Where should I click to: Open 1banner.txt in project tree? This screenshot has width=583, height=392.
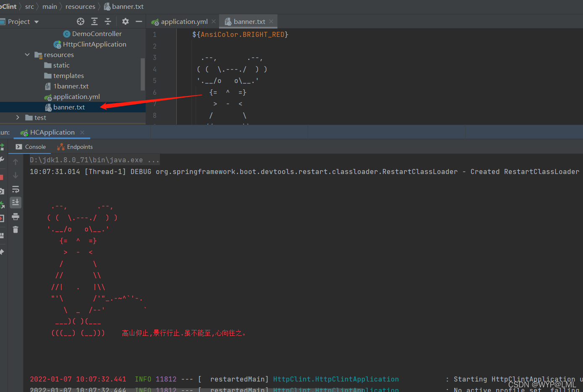coord(67,86)
